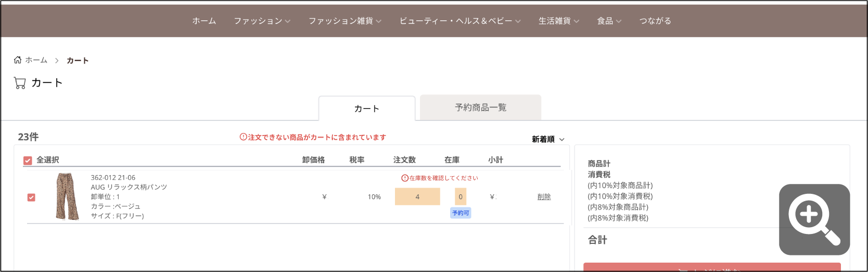Open つながる in the top navigation
868x272 pixels.
point(655,21)
